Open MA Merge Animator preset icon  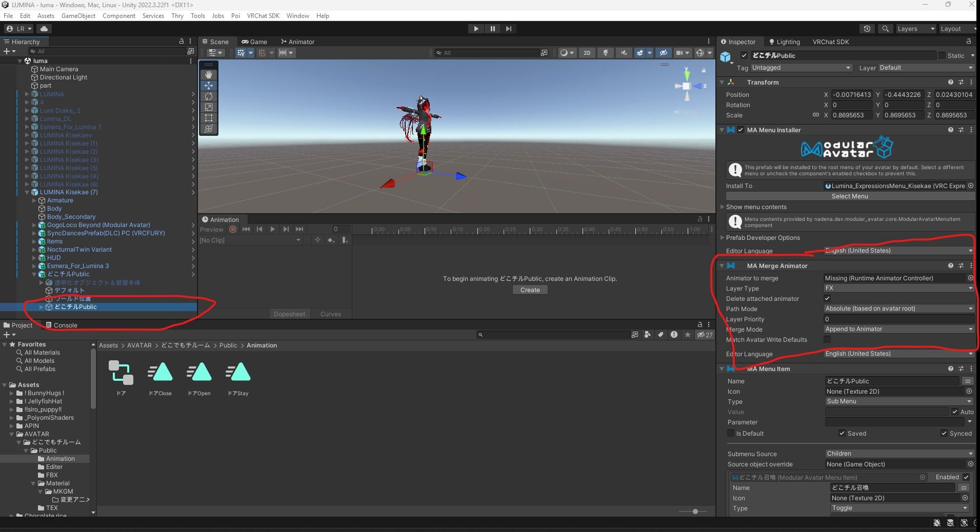point(961,265)
